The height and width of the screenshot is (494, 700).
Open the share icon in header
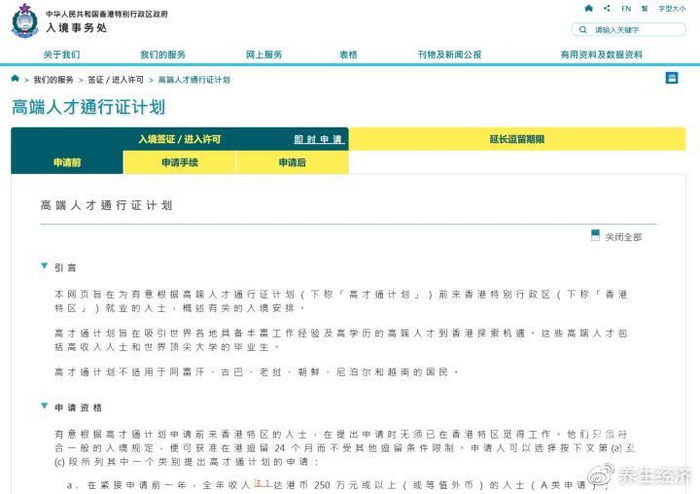pos(607,8)
